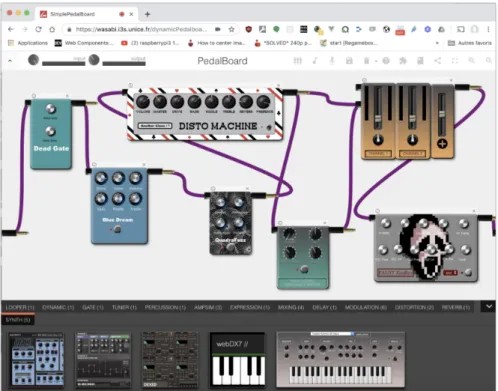Screen dimensions: 498x391
Task: Open the DISTORTION (2) tab
Action: tap(414, 307)
